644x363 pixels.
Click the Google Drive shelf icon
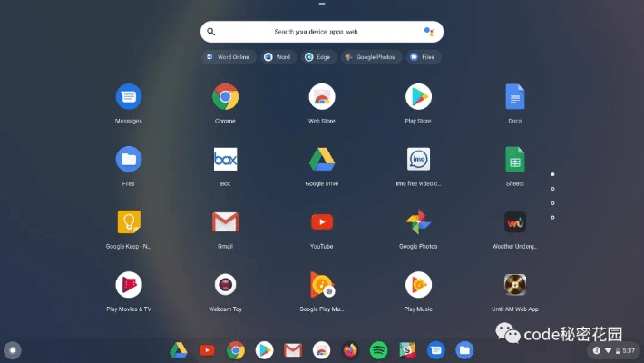(179, 350)
